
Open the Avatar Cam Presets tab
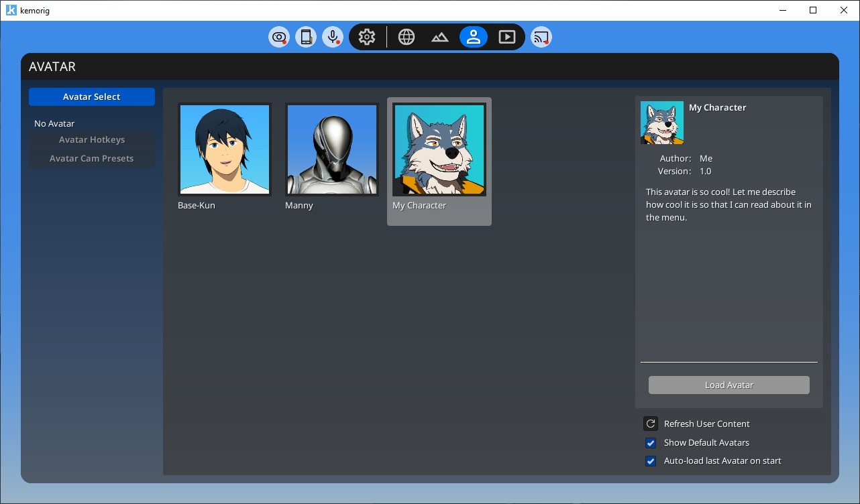tap(92, 159)
